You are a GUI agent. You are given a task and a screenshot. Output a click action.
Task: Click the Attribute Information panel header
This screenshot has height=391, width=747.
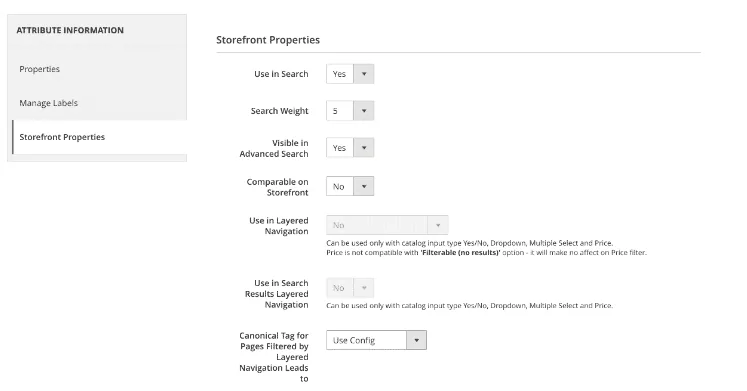click(x=70, y=30)
